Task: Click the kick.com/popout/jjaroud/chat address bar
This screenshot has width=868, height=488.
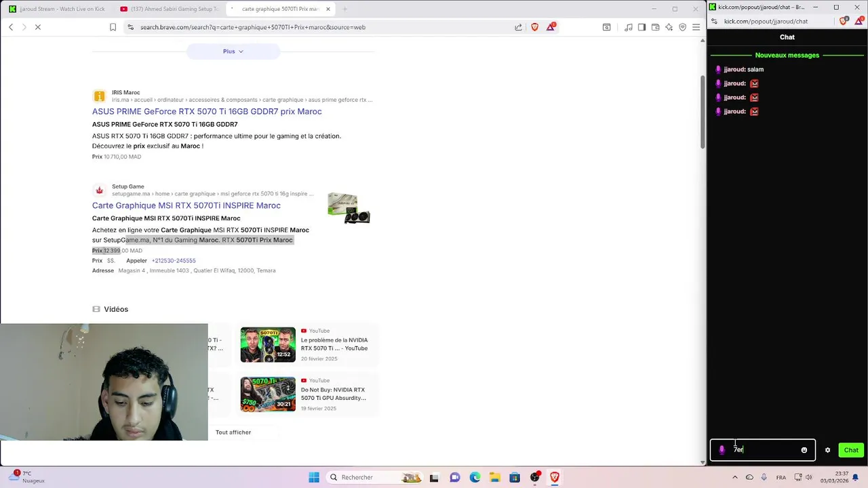Action: pyautogui.click(x=766, y=21)
